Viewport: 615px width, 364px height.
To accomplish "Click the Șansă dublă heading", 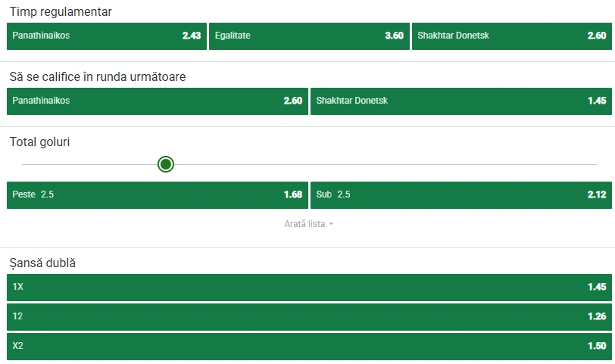I will coord(42,263).
